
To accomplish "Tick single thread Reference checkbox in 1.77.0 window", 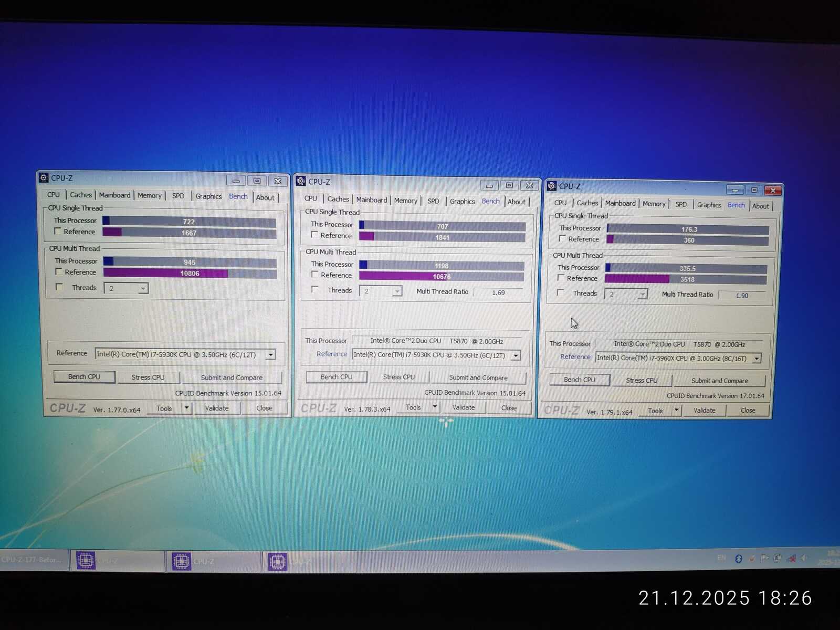I will point(58,231).
